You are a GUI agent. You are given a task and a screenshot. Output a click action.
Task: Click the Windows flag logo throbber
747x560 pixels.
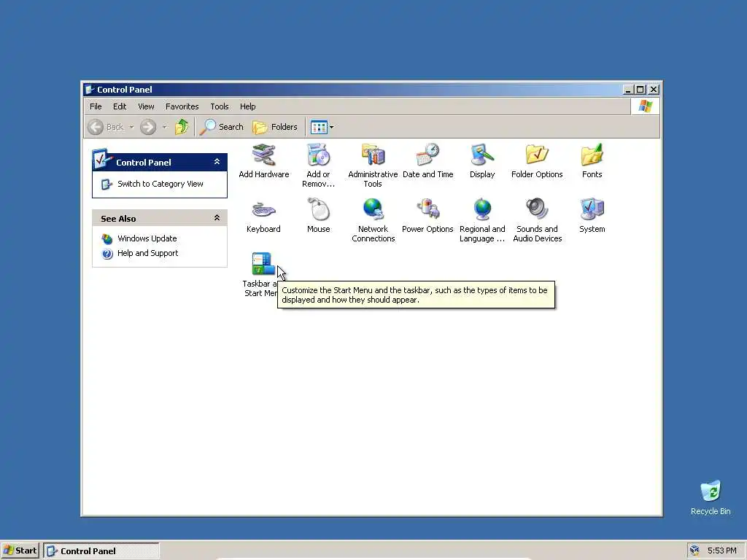tap(645, 106)
